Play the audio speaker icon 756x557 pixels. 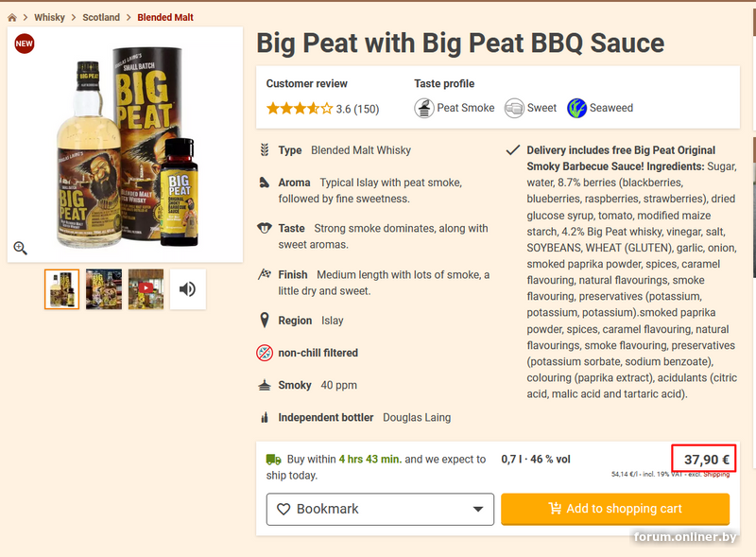pos(187,289)
